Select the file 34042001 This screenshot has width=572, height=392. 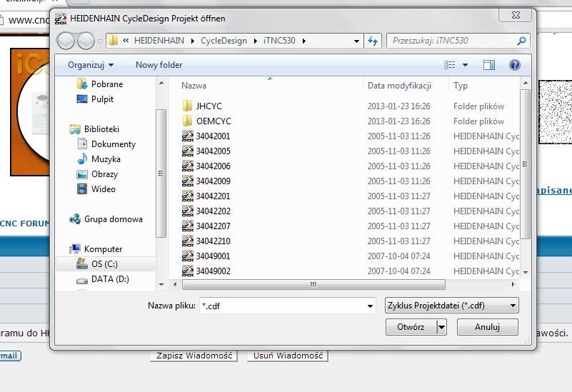coord(206,136)
